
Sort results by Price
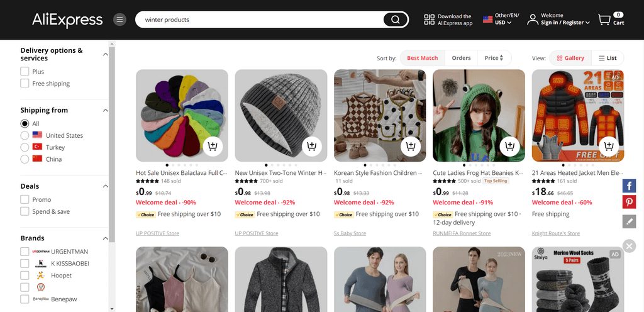click(x=494, y=58)
